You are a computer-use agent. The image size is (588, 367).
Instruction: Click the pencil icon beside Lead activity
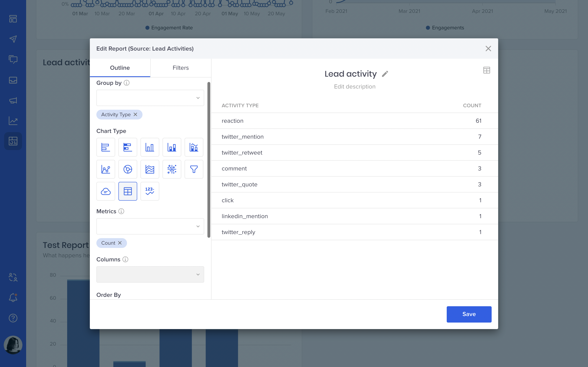[x=385, y=74]
